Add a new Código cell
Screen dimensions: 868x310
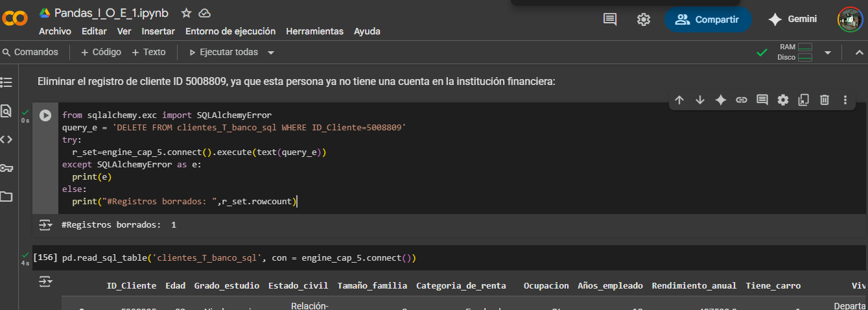[101, 52]
